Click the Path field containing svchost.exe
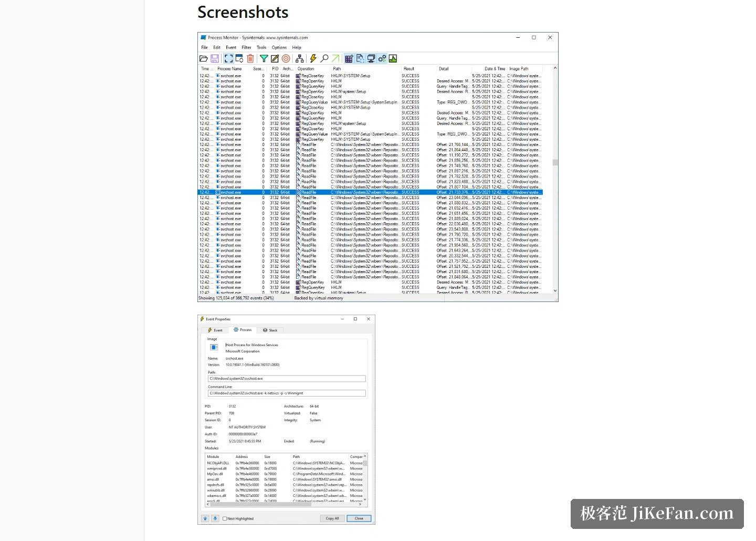Viewport: 756px width, 541px height. pyautogui.click(x=287, y=378)
